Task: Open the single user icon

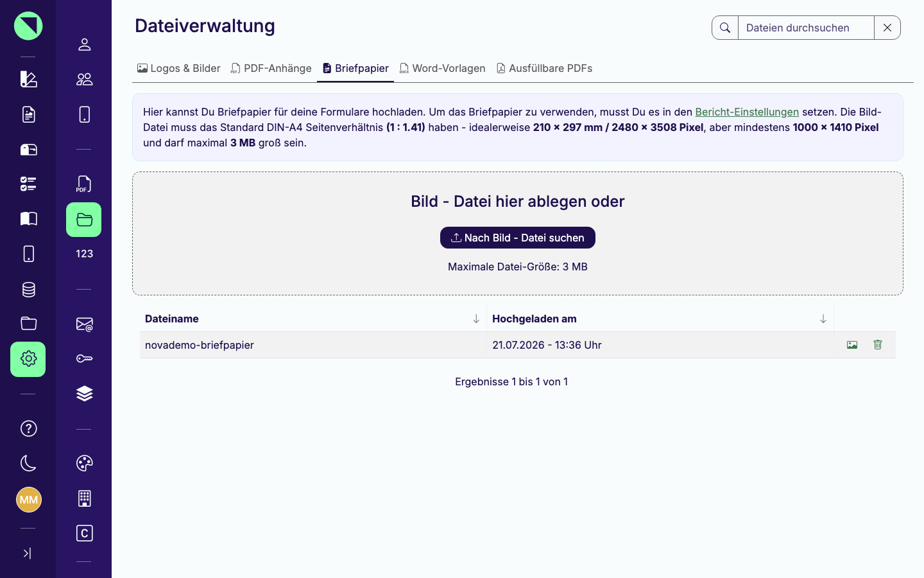Action: point(84,44)
